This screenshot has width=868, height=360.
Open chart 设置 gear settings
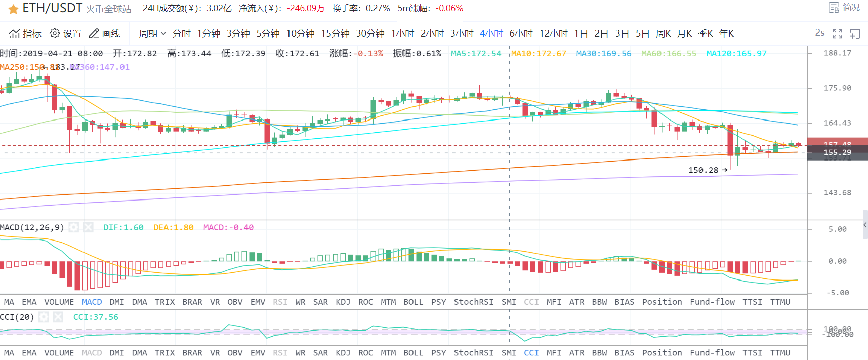click(x=55, y=34)
